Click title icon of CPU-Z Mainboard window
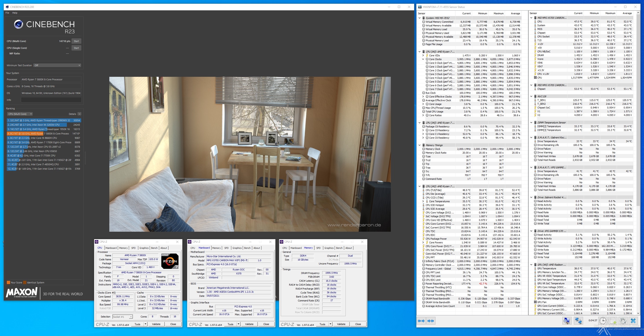 tap(190, 242)
